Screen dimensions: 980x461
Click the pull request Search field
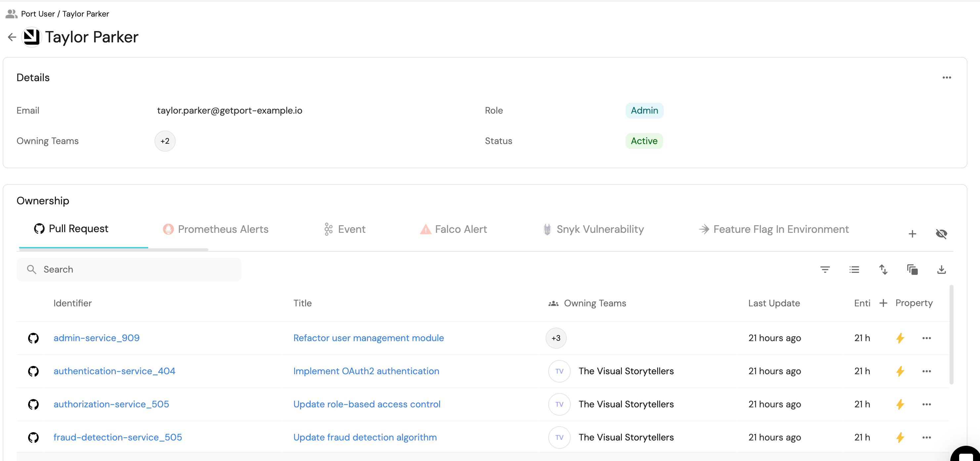[129, 270]
